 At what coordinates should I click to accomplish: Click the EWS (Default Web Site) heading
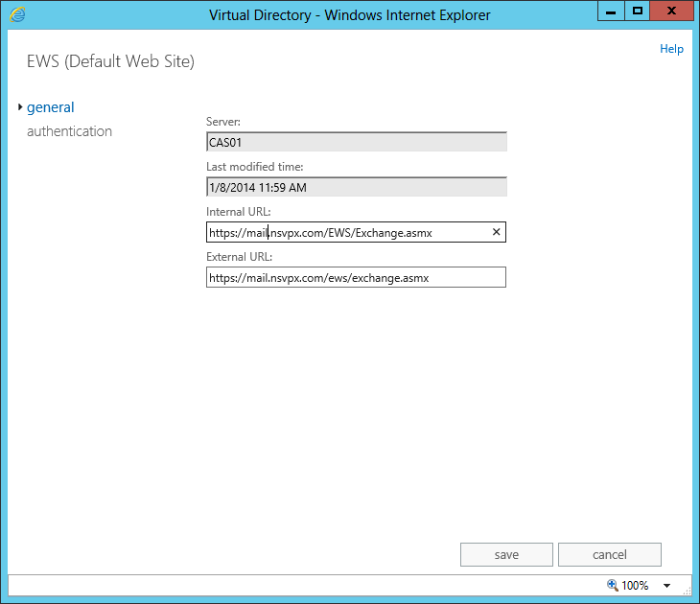tap(110, 62)
